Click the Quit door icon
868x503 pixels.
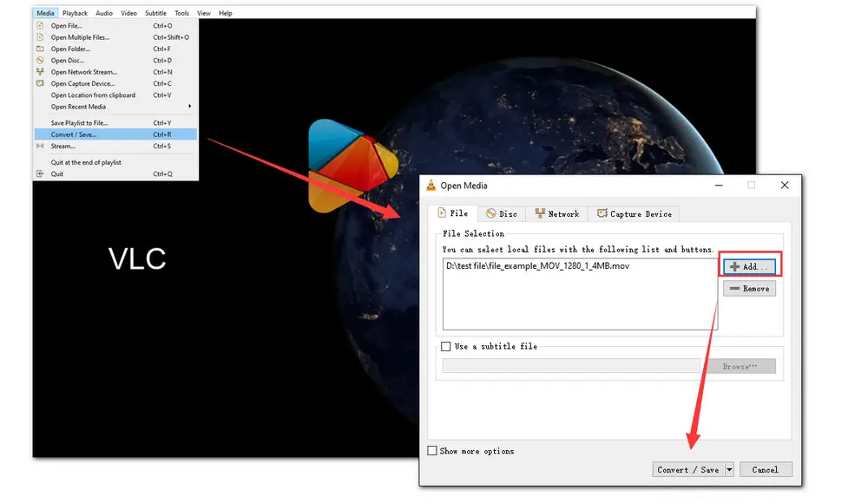[x=40, y=173]
